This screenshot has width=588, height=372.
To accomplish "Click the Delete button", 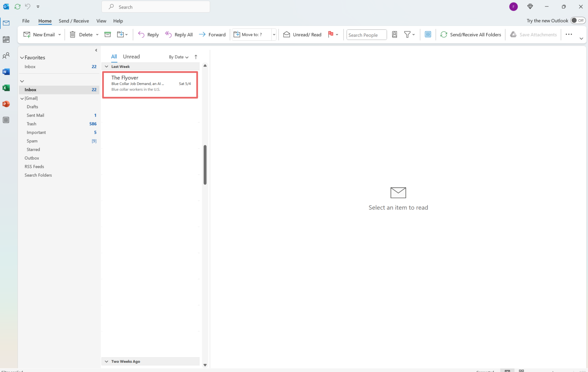I will coord(81,34).
